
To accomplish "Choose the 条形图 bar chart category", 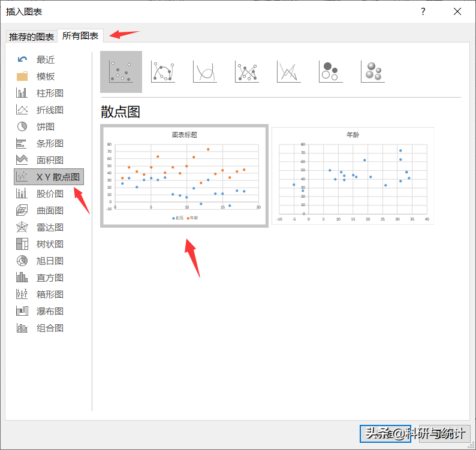I will coord(49,143).
